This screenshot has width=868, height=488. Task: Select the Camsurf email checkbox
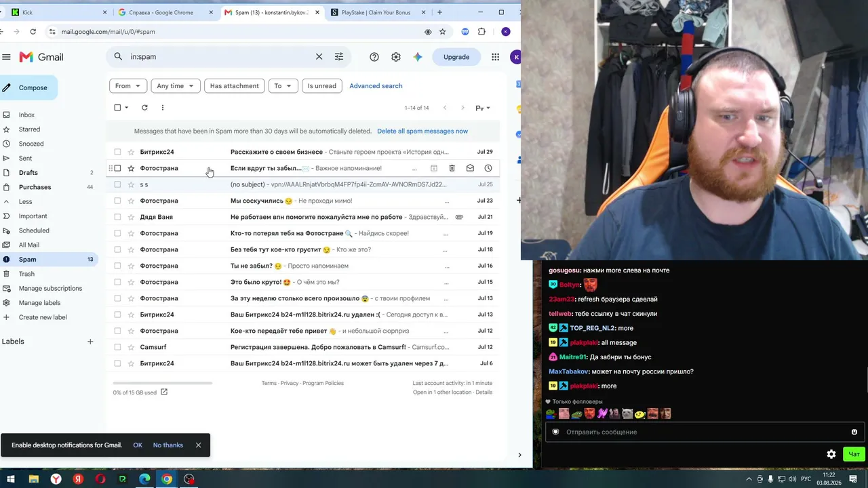(x=117, y=347)
